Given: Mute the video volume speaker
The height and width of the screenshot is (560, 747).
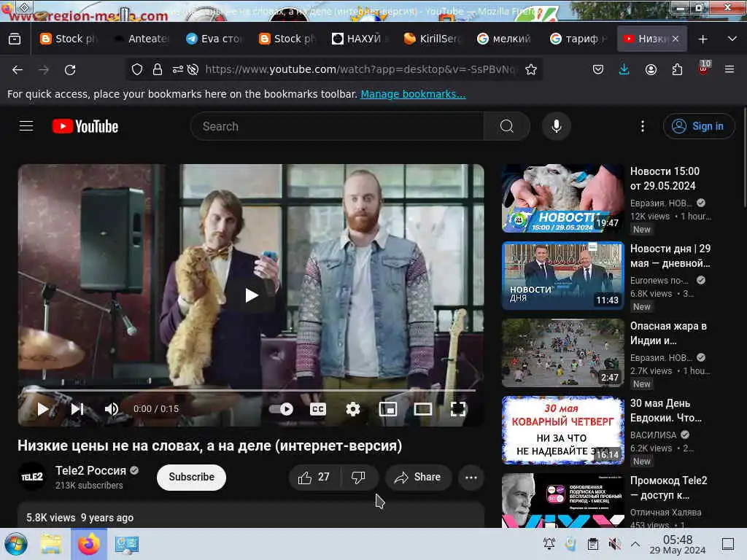Looking at the screenshot, I should (x=112, y=409).
